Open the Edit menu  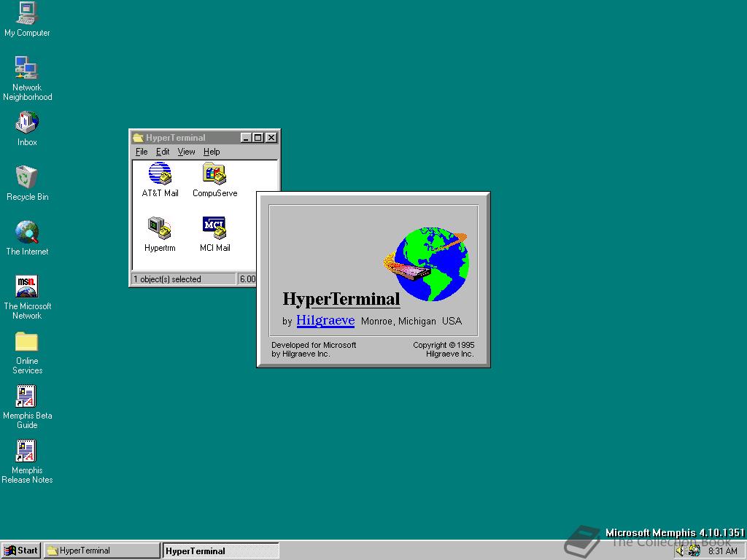(x=163, y=152)
